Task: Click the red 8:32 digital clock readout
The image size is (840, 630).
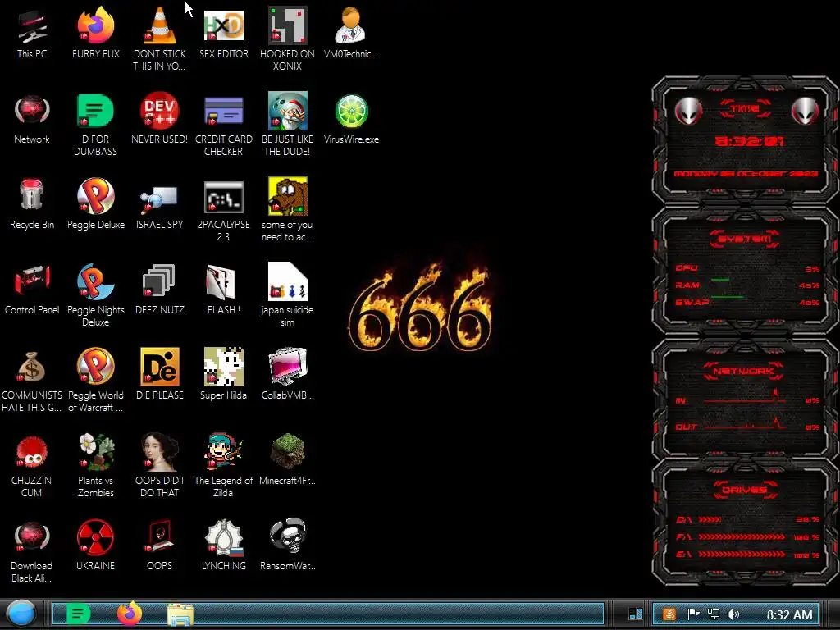Action: [749, 141]
